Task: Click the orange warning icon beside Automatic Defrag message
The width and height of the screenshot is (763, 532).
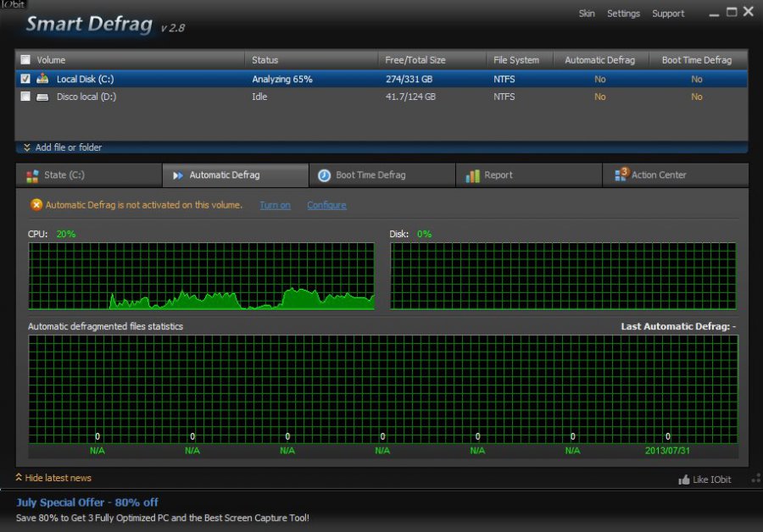Action: click(x=36, y=205)
